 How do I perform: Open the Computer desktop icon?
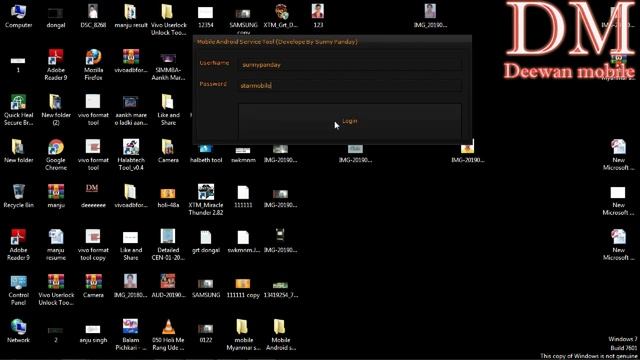coord(18,16)
